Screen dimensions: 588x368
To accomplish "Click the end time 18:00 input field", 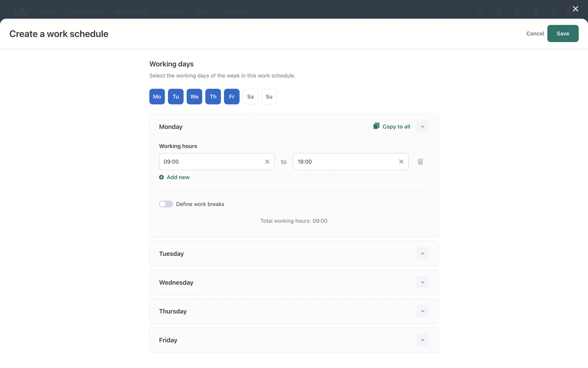I will 345,162.
